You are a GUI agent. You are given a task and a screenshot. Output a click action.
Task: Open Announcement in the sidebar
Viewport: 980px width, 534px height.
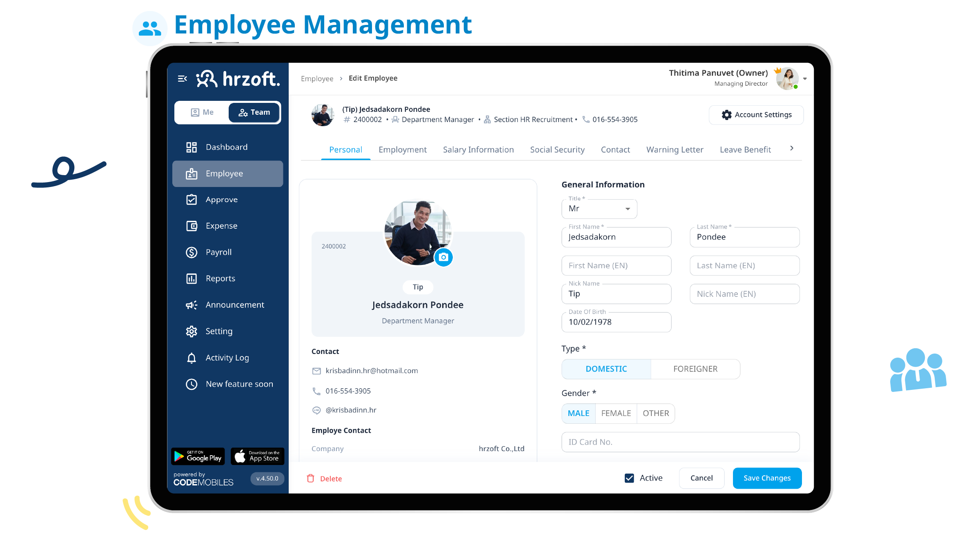(x=234, y=305)
